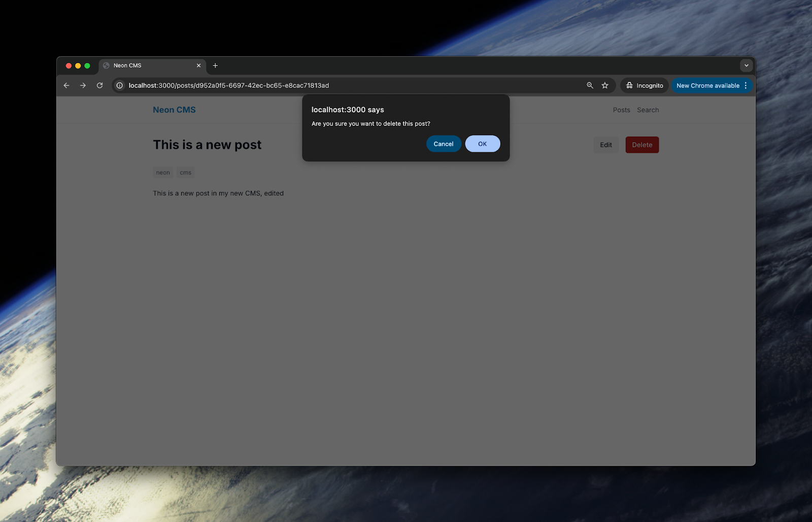Open the Posts navigation link
The image size is (812, 522).
pyautogui.click(x=621, y=110)
